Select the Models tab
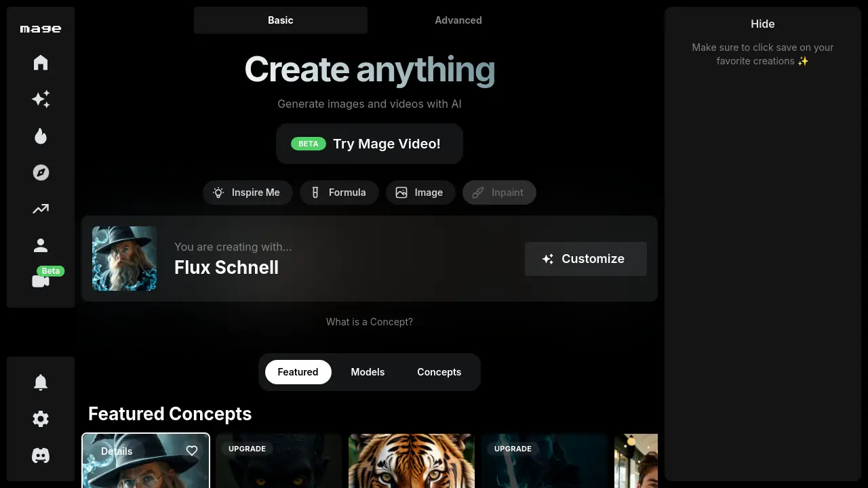This screenshot has width=868, height=488. point(368,372)
